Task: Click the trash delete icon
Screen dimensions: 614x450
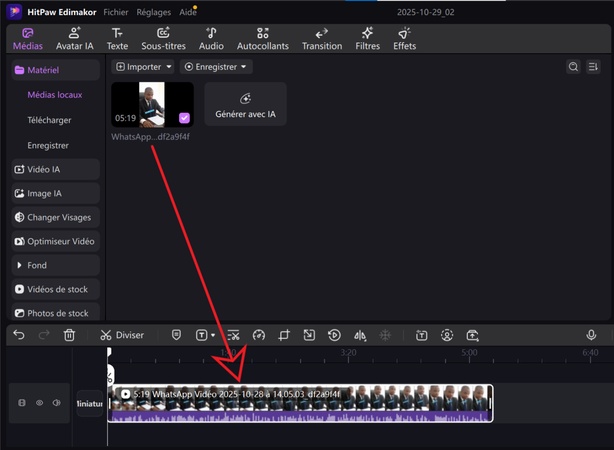Action: (x=69, y=336)
